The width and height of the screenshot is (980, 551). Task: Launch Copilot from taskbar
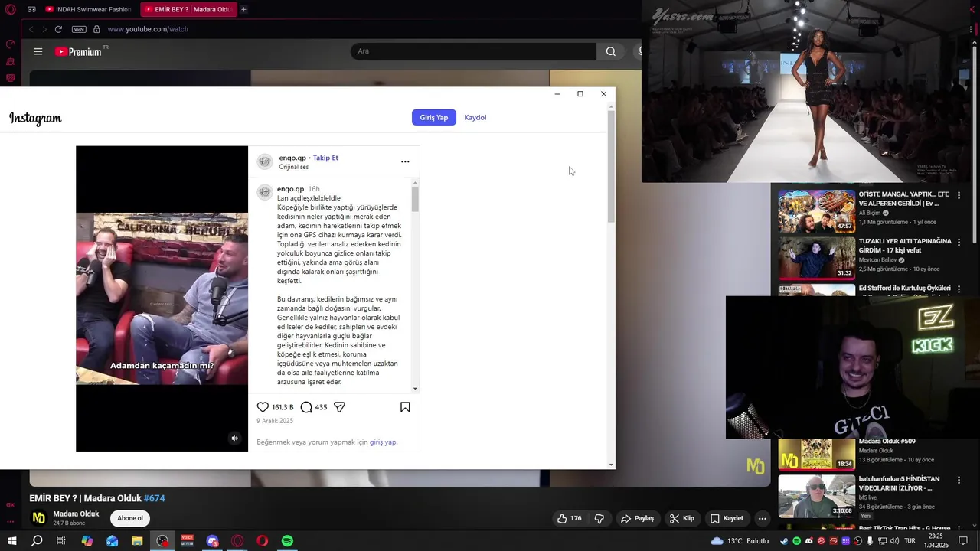pos(87,541)
